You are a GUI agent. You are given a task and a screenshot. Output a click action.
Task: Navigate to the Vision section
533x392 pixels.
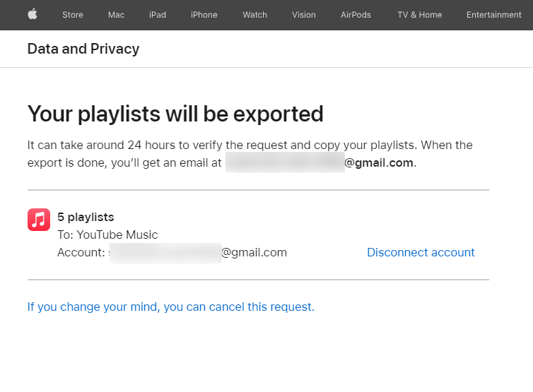304,15
